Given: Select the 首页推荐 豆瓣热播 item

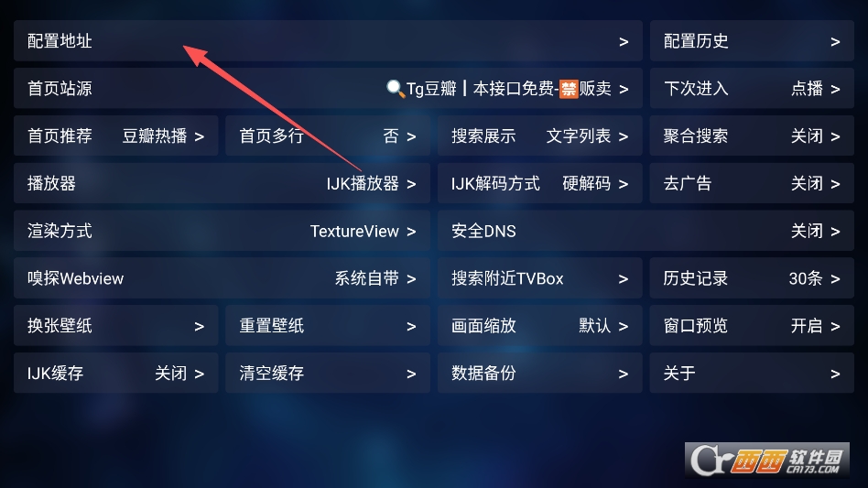Looking at the screenshot, I should point(115,136).
